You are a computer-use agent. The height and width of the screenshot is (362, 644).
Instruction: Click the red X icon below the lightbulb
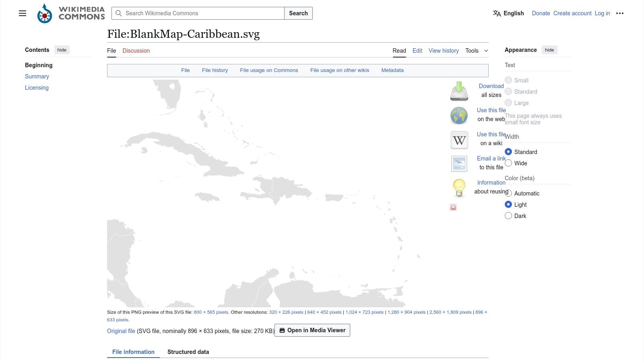tap(453, 207)
